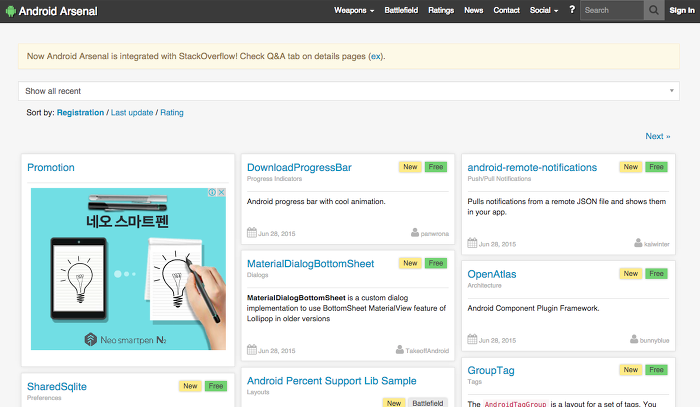Click calendar icon on android-remote-notifications card
The height and width of the screenshot is (407, 700).
click(x=472, y=243)
